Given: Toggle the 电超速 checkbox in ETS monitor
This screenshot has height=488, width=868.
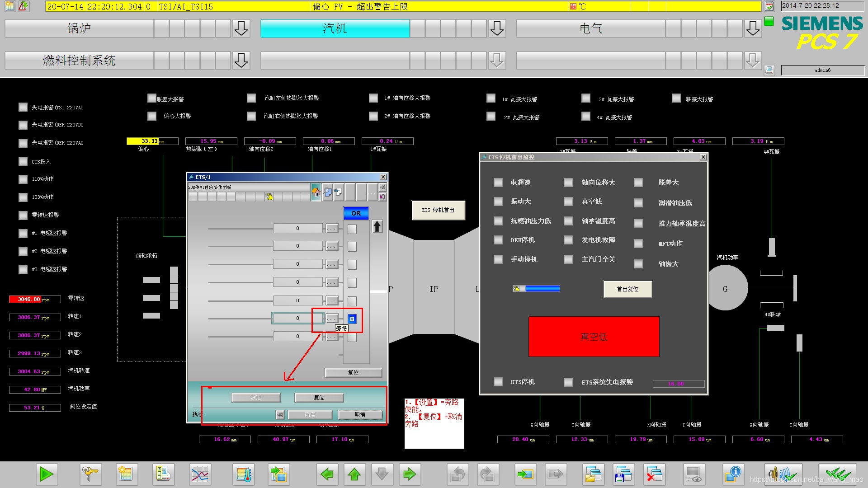Looking at the screenshot, I should pyautogui.click(x=498, y=183).
